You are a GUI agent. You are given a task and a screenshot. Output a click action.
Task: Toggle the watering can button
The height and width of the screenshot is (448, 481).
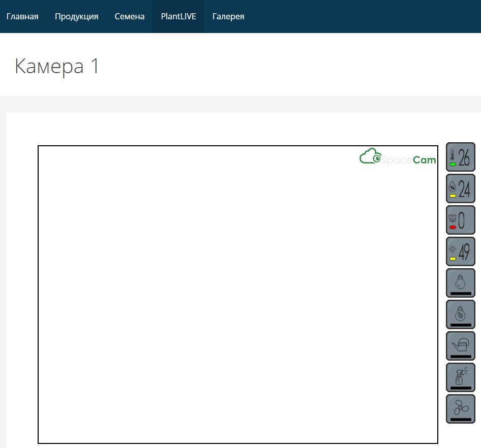(461, 346)
